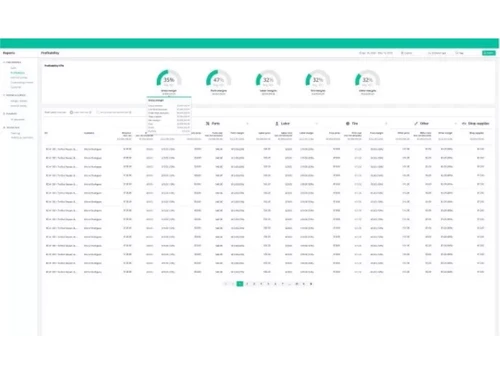Click the calendar icon beside the date range
Image resolution: width=500 pixels, height=375 pixels.
click(360, 53)
